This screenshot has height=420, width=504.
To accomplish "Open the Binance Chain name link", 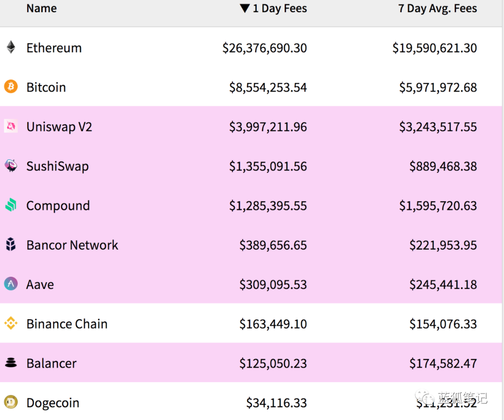I will click(67, 324).
